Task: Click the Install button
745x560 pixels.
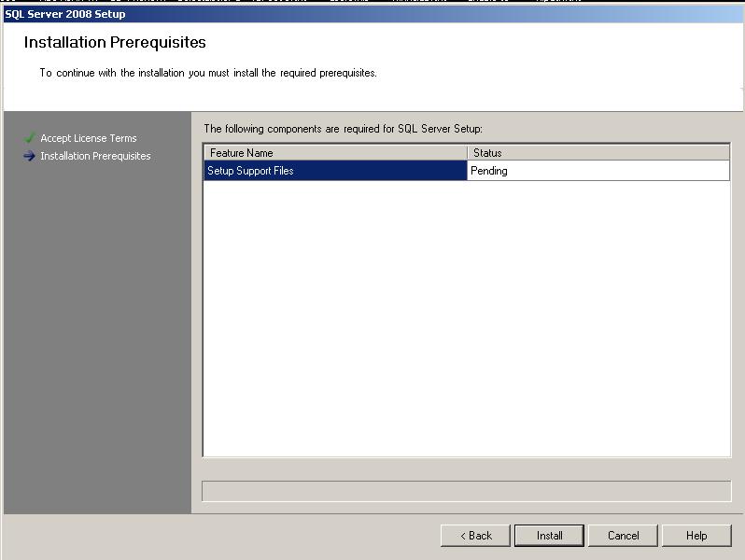Action: click(x=549, y=536)
